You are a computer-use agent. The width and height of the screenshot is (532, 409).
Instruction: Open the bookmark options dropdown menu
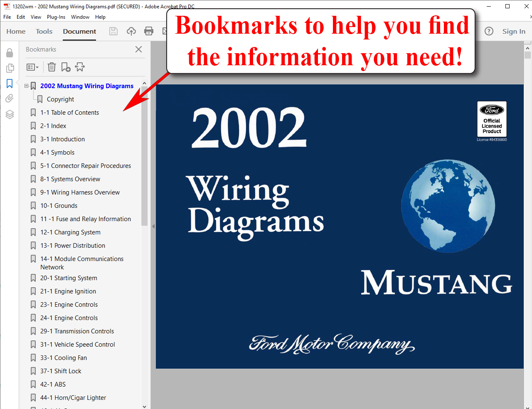pos(32,67)
